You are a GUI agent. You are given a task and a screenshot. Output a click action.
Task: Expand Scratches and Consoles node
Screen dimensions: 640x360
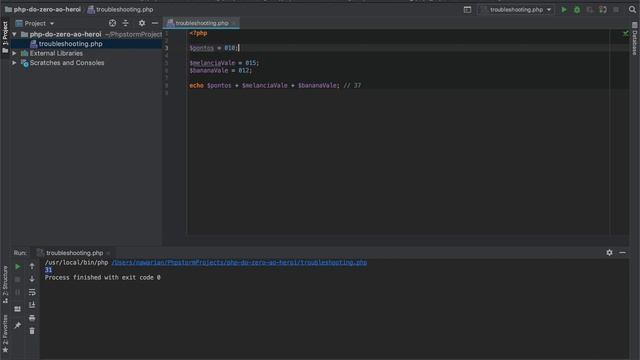click(x=14, y=63)
